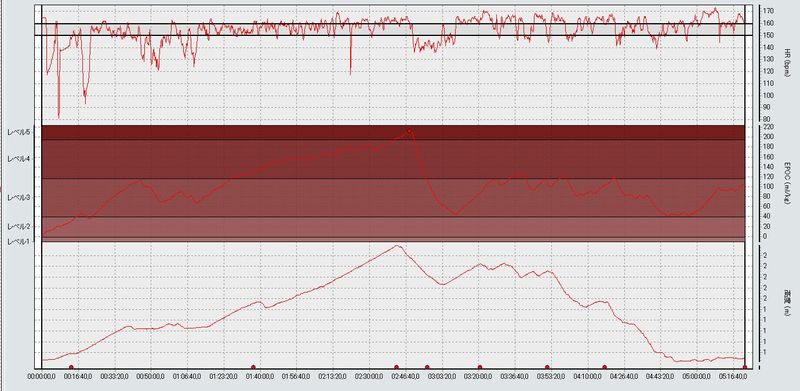Click the レベル1 zone label
800x391 pixels.
pos(19,241)
